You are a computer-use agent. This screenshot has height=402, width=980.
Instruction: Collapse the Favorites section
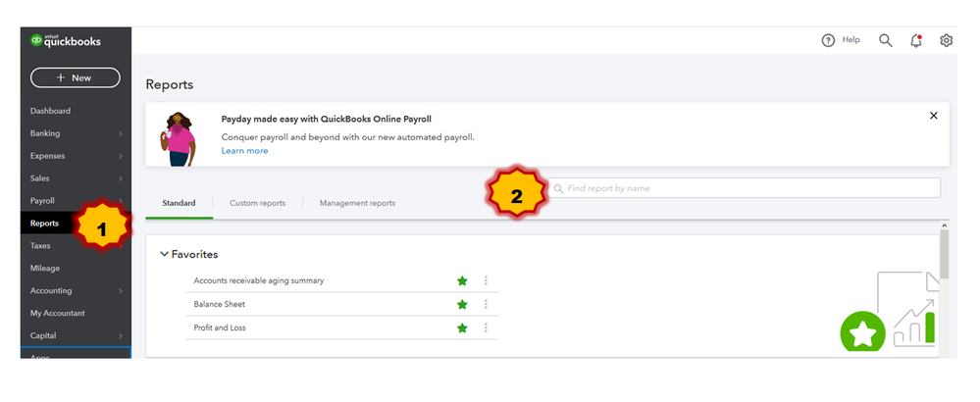pyautogui.click(x=165, y=254)
